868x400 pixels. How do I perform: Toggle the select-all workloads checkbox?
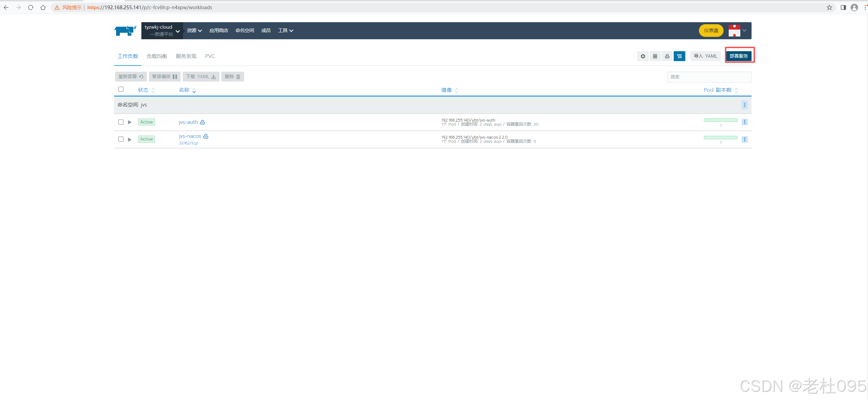(121, 89)
